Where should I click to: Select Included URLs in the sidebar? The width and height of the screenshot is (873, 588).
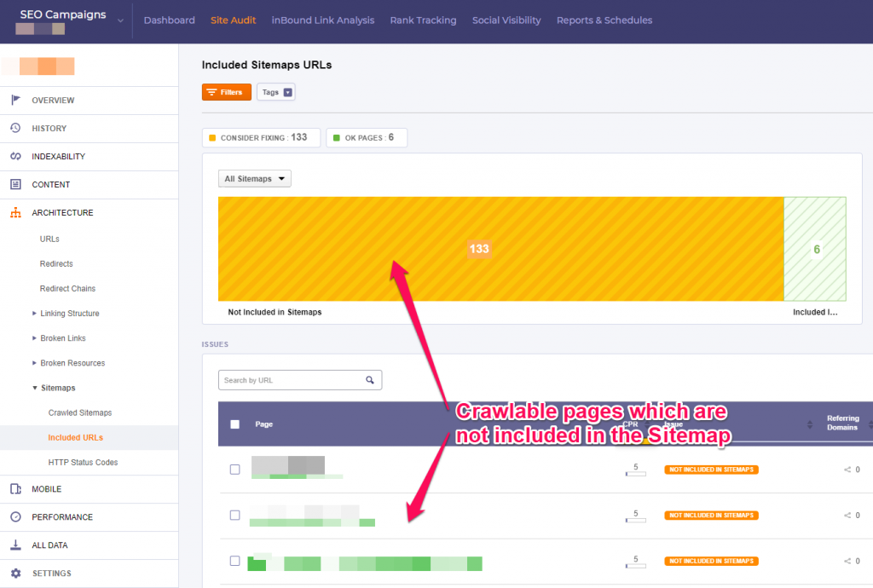click(x=76, y=437)
